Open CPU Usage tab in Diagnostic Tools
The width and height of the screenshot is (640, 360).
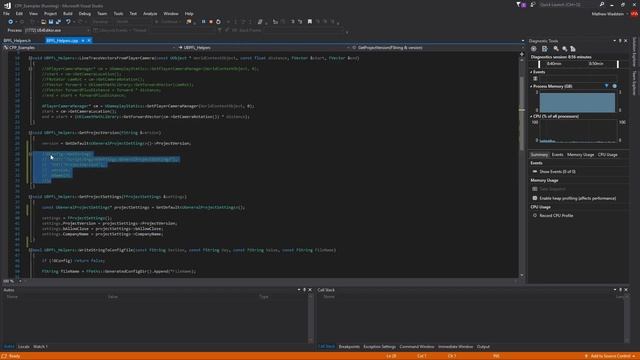click(607, 155)
